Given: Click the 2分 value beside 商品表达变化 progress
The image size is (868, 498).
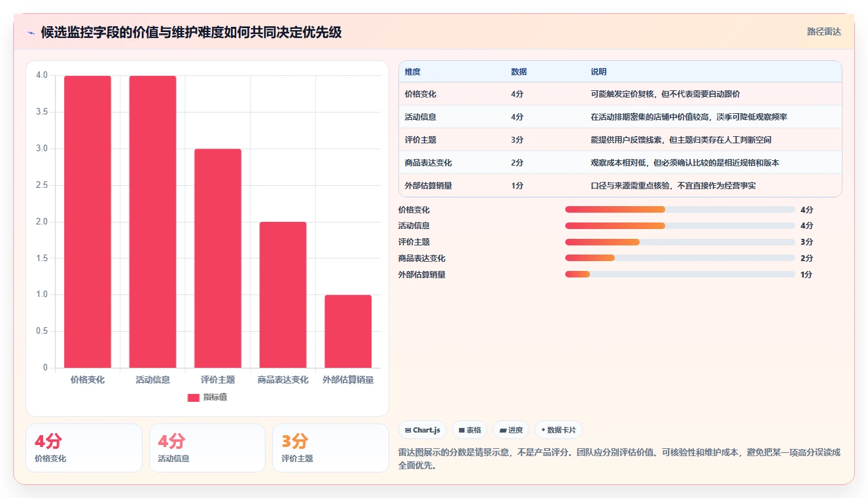Looking at the screenshot, I should tap(807, 258).
